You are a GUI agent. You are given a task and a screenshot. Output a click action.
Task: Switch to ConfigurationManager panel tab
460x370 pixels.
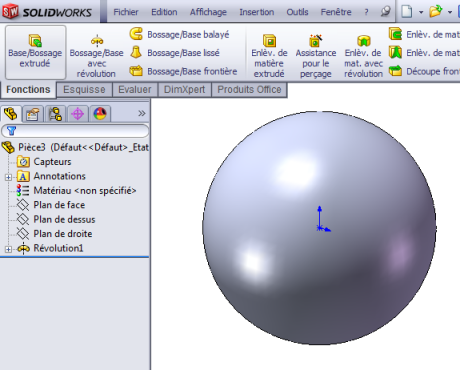pos(55,114)
